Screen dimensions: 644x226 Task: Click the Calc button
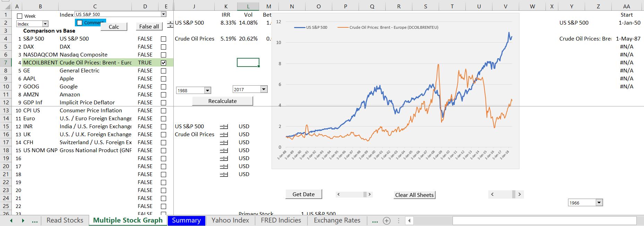coord(114,27)
